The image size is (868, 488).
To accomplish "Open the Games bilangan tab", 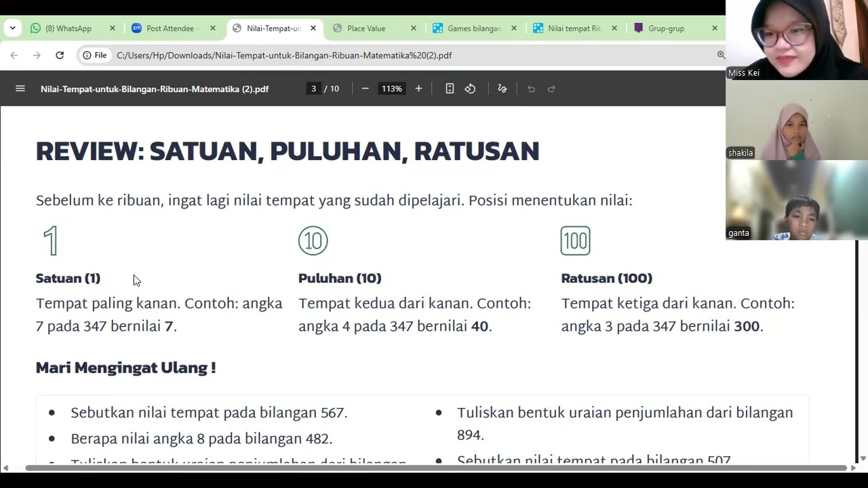I will pyautogui.click(x=474, y=28).
